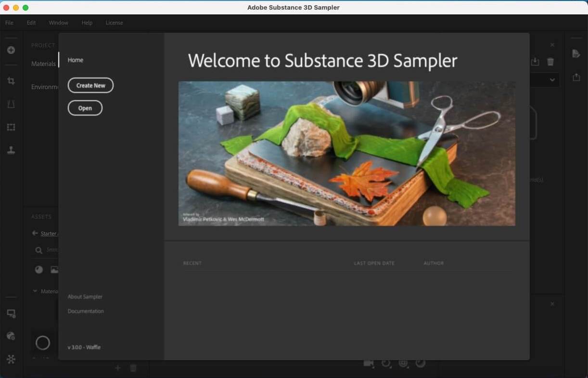Select the Crop tool in left toolbar

coord(11,81)
